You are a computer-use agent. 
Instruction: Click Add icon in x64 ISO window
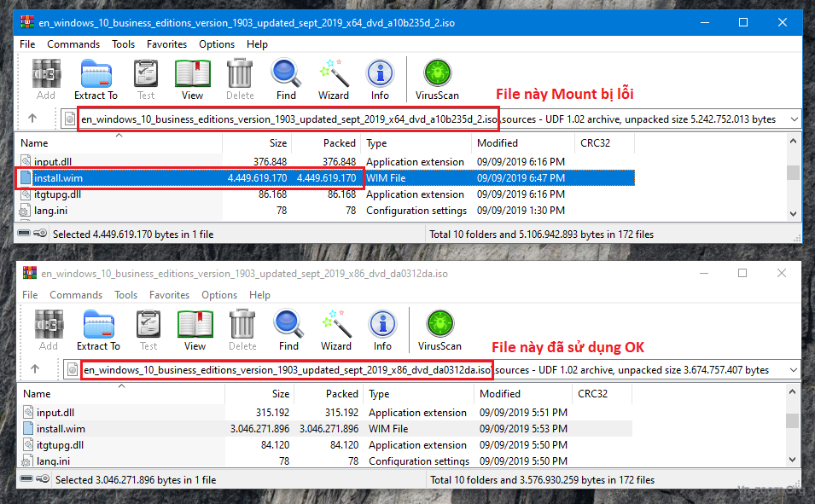tap(46, 79)
